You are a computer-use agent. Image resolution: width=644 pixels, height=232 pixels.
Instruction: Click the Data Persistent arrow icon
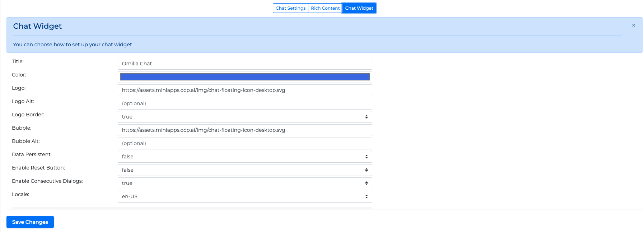pyautogui.click(x=366, y=157)
